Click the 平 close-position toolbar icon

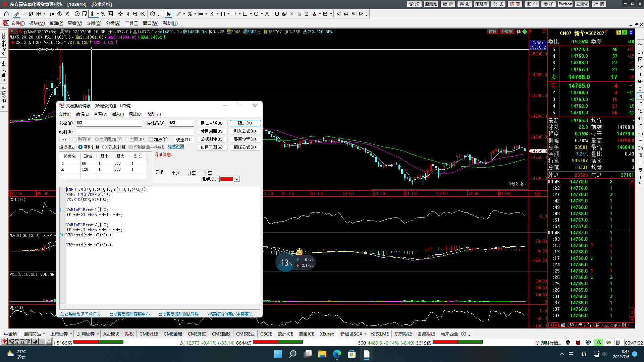tap(354, 14)
